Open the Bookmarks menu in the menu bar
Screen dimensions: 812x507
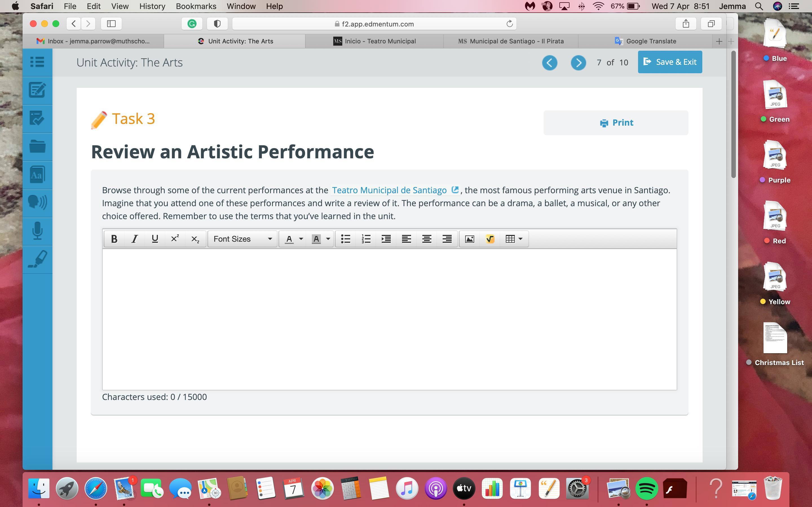tap(196, 6)
